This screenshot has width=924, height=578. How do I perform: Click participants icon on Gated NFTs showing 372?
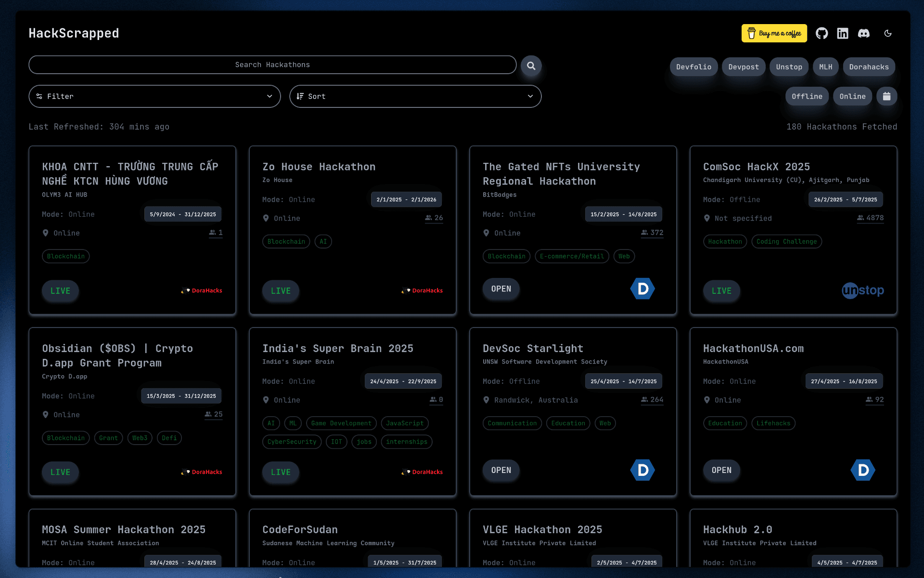coord(644,233)
